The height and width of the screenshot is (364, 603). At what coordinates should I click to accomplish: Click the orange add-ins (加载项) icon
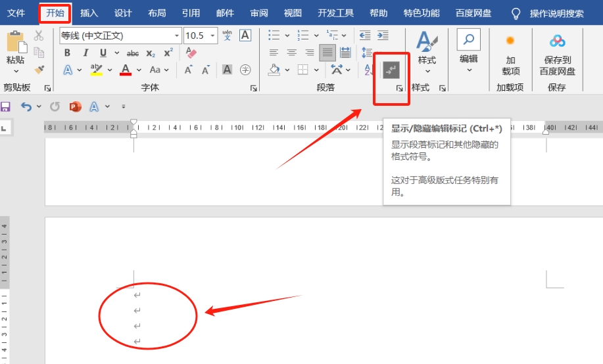pyautogui.click(x=510, y=40)
